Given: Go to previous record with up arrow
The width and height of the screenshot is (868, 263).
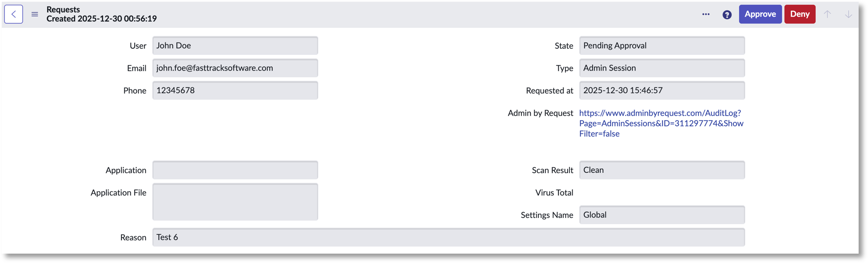Looking at the screenshot, I should coord(827,14).
